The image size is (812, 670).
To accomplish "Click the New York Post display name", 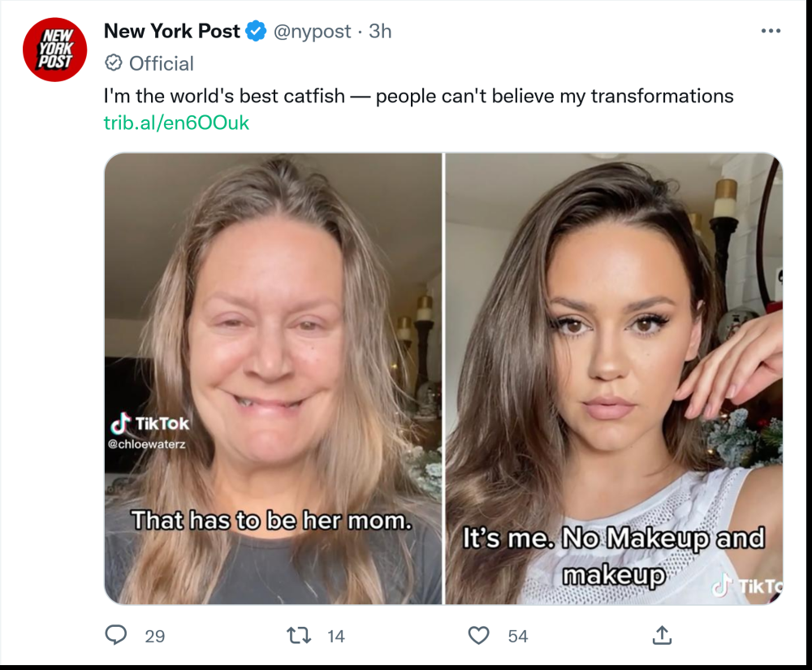I will (172, 32).
